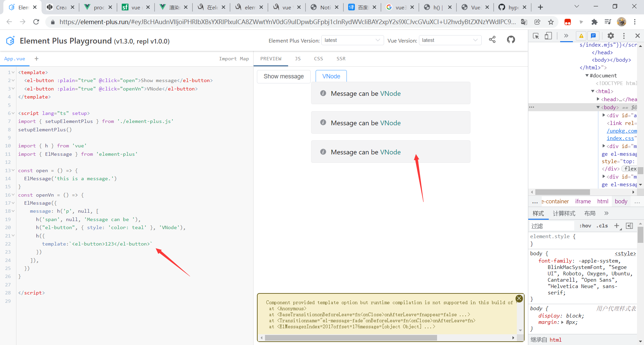Click the Show message button
644x345 pixels.
click(x=284, y=76)
